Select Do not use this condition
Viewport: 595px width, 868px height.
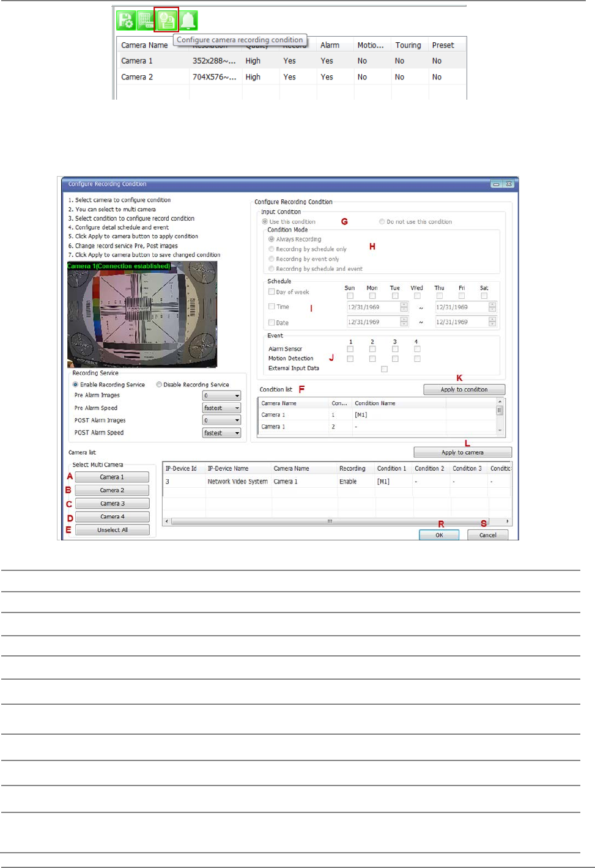(x=382, y=222)
